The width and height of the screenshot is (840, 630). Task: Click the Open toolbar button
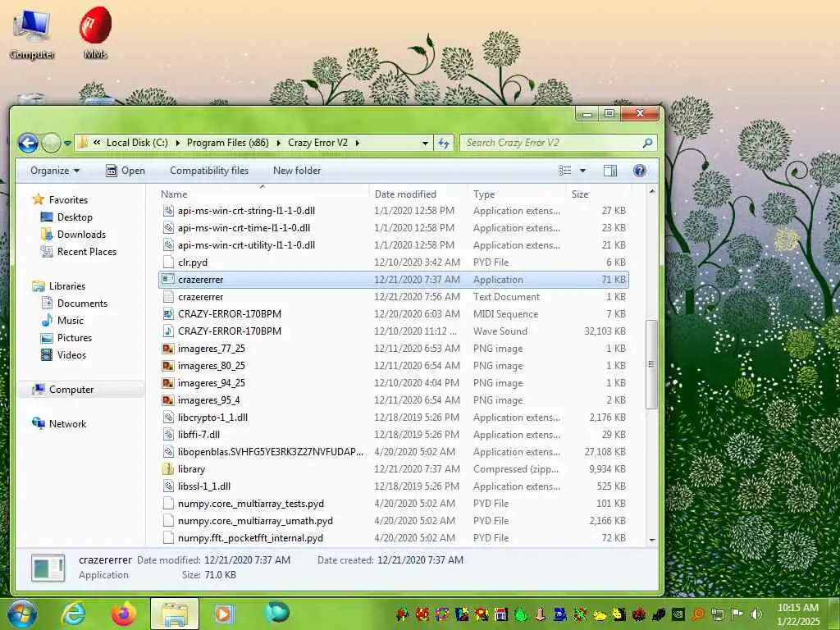(126, 171)
